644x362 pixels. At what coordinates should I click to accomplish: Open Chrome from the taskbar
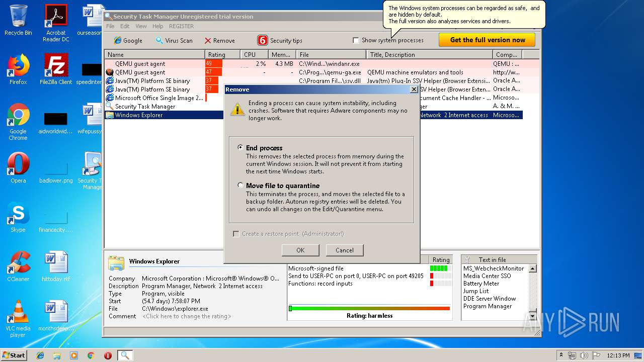pyautogui.click(x=91, y=355)
